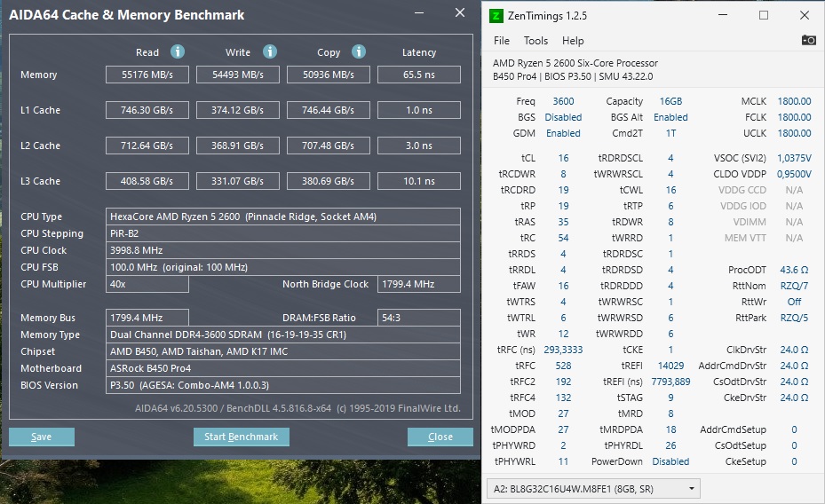
Task: Click the Cmd2T value 1T
Action: click(x=670, y=133)
